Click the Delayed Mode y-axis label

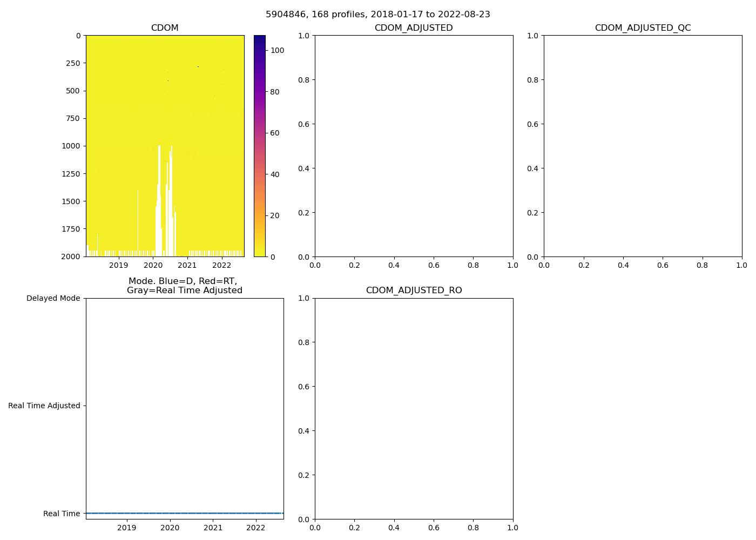pos(53,299)
